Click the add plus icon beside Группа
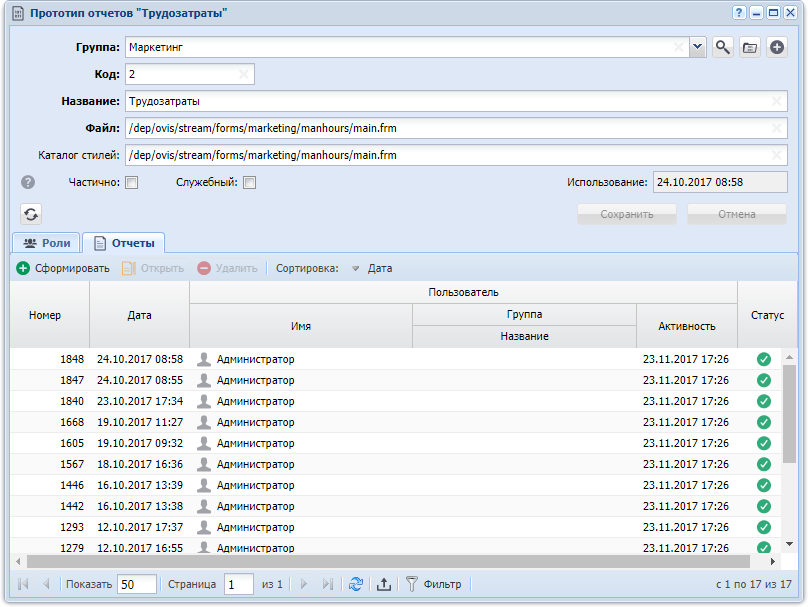808x607 pixels. click(x=777, y=47)
